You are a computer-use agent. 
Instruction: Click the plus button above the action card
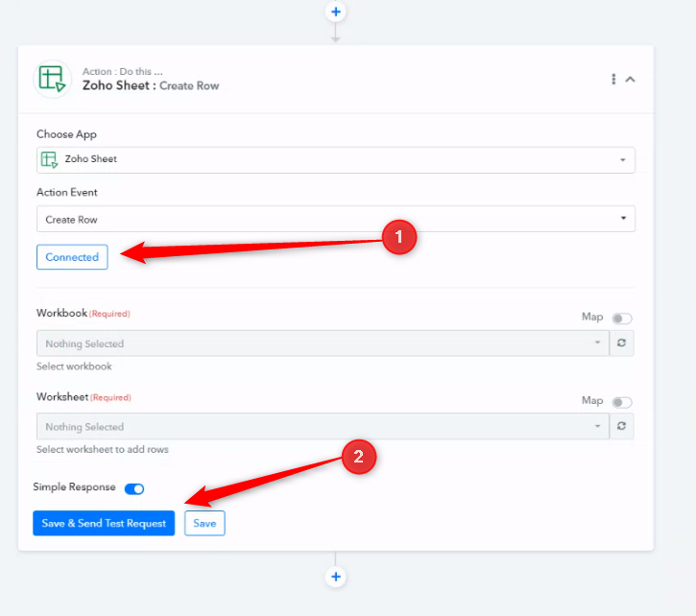coord(336,12)
